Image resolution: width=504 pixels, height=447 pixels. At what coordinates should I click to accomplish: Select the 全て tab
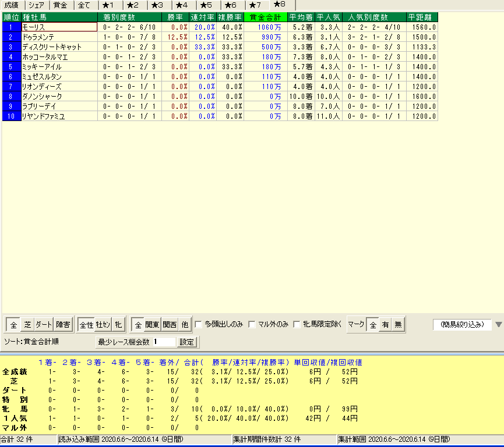coord(86,5)
